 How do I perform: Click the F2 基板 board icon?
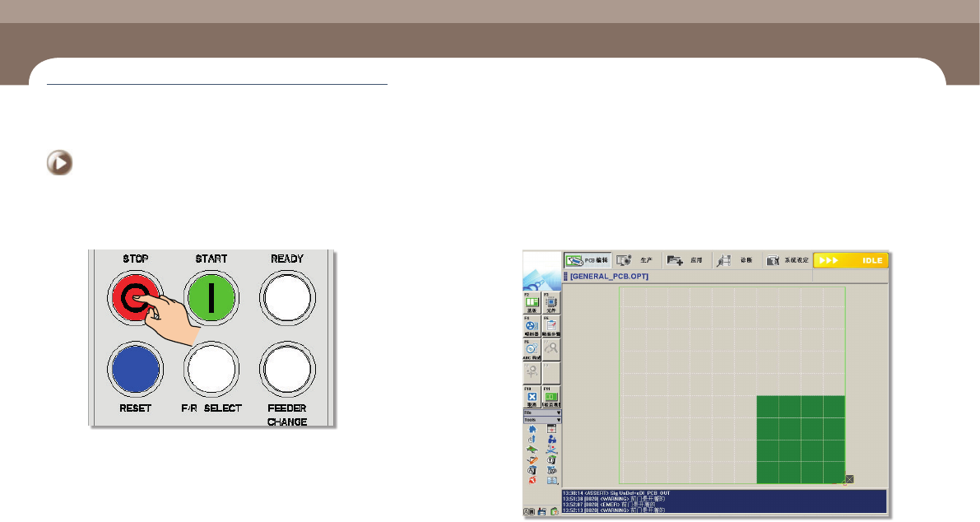tap(532, 302)
